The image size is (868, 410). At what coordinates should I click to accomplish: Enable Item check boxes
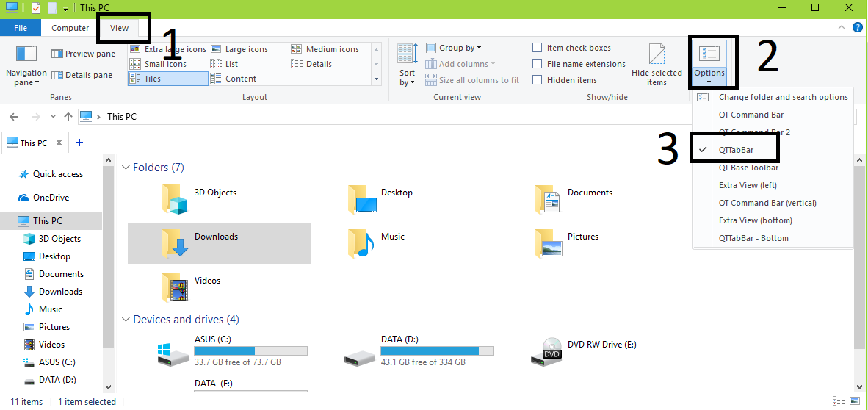pyautogui.click(x=538, y=48)
